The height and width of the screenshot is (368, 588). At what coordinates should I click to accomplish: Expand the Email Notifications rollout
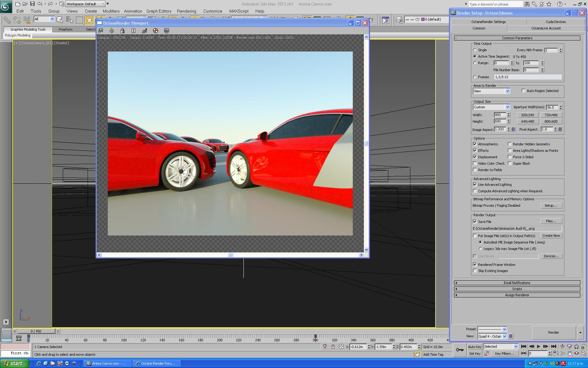pyautogui.click(x=517, y=283)
